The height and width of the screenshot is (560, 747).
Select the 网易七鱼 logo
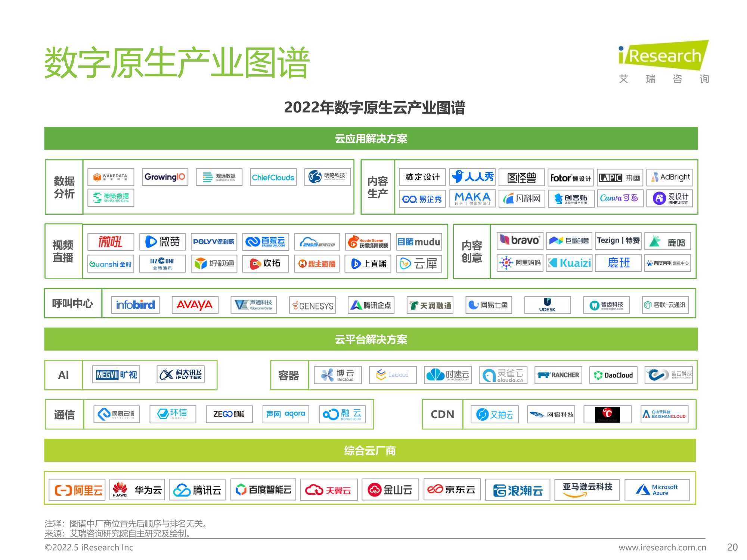tap(489, 305)
